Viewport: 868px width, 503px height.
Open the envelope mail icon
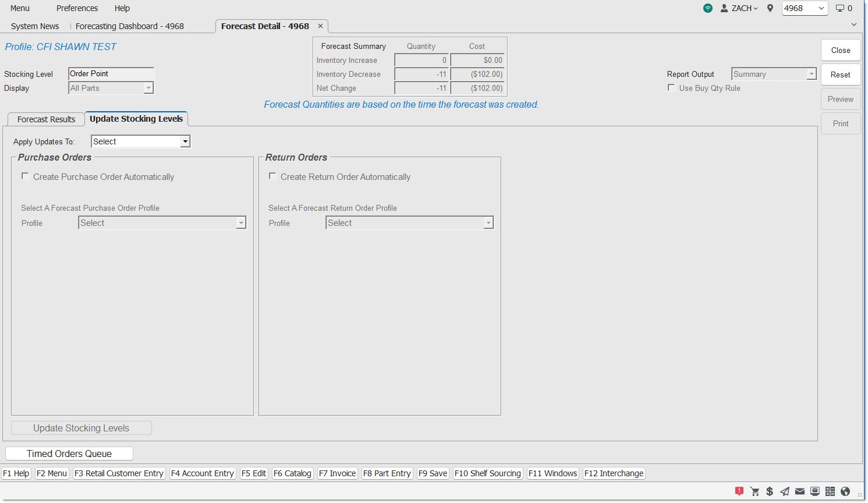(x=800, y=491)
